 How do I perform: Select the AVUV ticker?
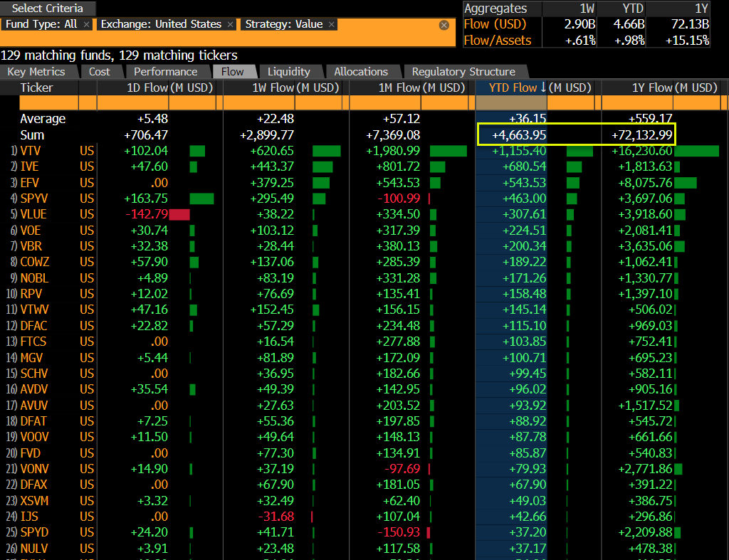(34, 406)
